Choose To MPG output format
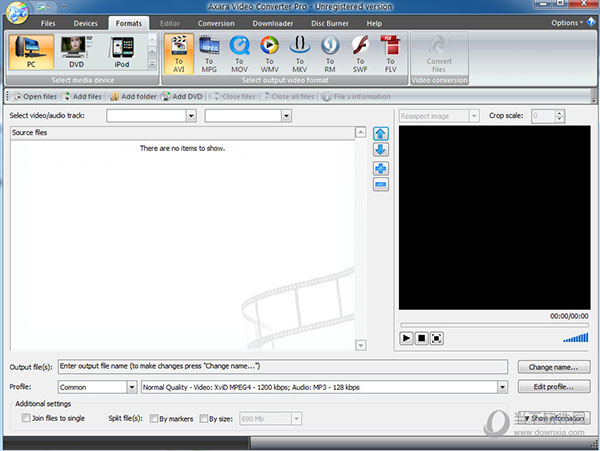This screenshot has width=600, height=451. tap(209, 54)
